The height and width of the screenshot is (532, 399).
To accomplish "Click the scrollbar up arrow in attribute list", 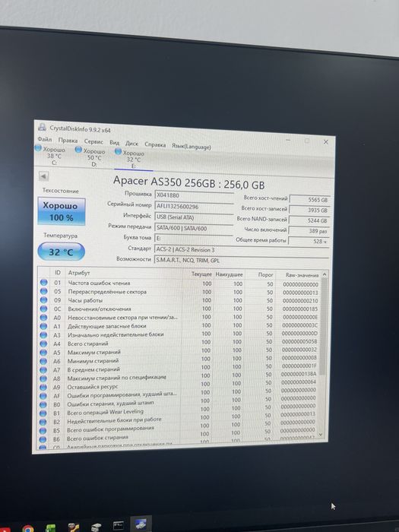I will 325,274.
